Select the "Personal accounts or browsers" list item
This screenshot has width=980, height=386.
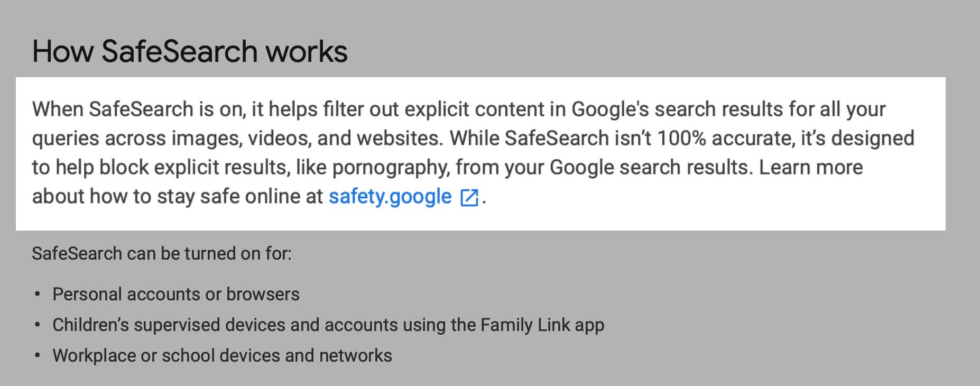click(x=175, y=294)
